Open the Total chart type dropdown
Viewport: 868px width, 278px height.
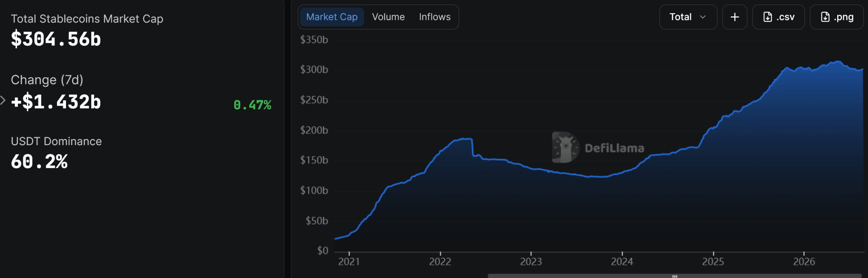(688, 17)
